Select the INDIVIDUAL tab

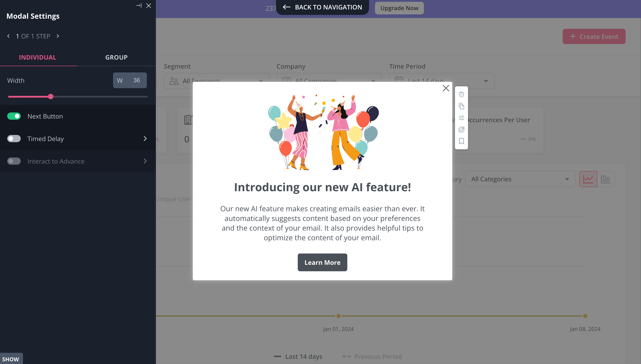pos(37,57)
